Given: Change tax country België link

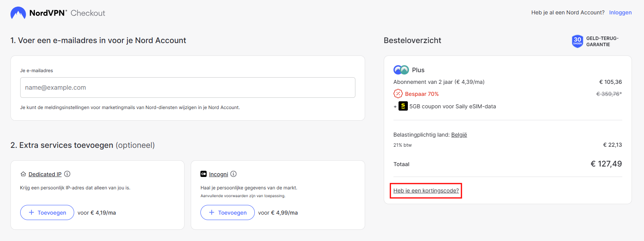Looking at the screenshot, I should [x=459, y=135].
